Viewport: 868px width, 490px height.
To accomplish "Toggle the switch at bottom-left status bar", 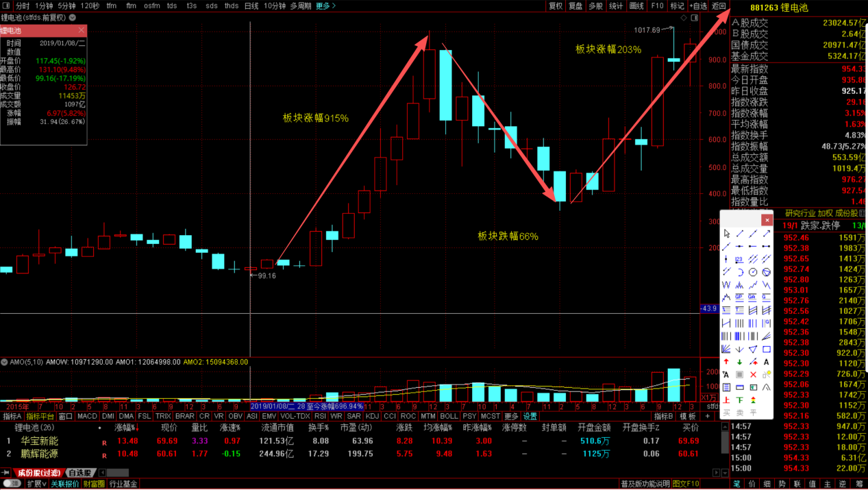I will pyautogui.click(x=12, y=484).
